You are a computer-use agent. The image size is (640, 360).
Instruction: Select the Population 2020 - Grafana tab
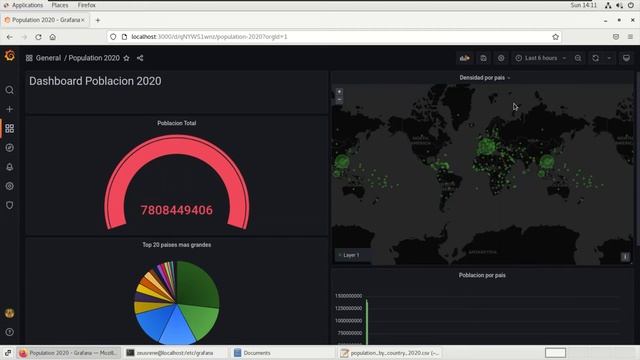click(44, 20)
